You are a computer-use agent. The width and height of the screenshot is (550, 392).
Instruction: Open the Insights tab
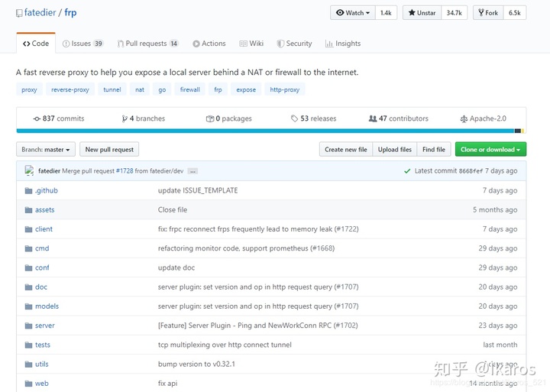[343, 44]
